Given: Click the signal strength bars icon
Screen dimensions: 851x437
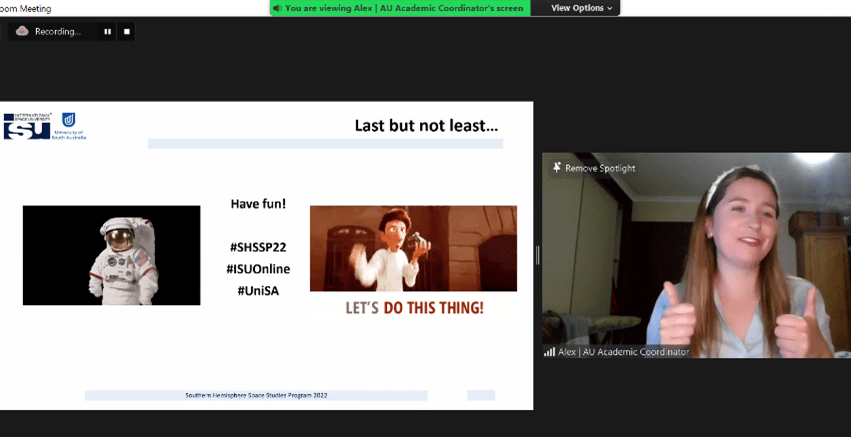Looking at the screenshot, I should 549,352.
